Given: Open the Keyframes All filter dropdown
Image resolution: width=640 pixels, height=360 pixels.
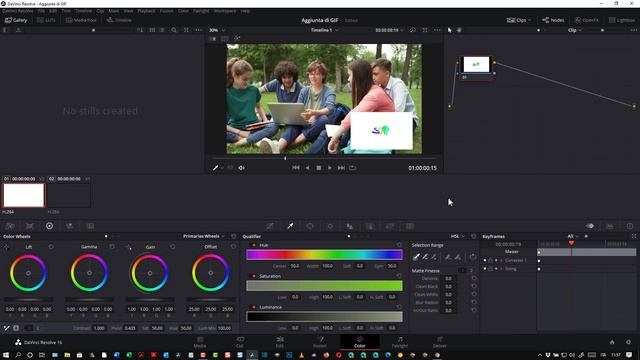Looking at the screenshot, I should [x=573, y=236].
